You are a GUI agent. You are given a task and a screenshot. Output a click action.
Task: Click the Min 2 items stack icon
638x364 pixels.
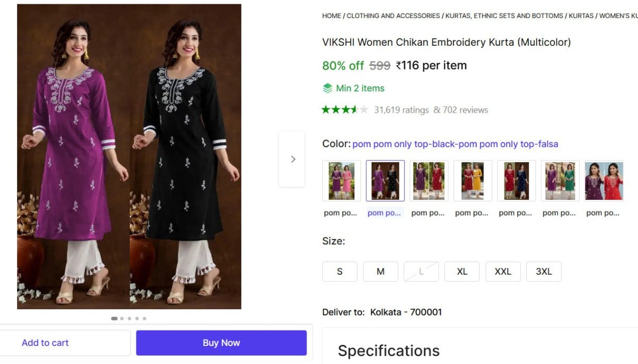(328, 88)
